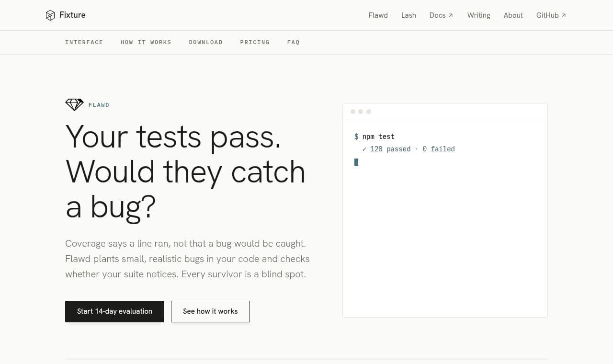Click the terminal cursor block

click(356, 162)
